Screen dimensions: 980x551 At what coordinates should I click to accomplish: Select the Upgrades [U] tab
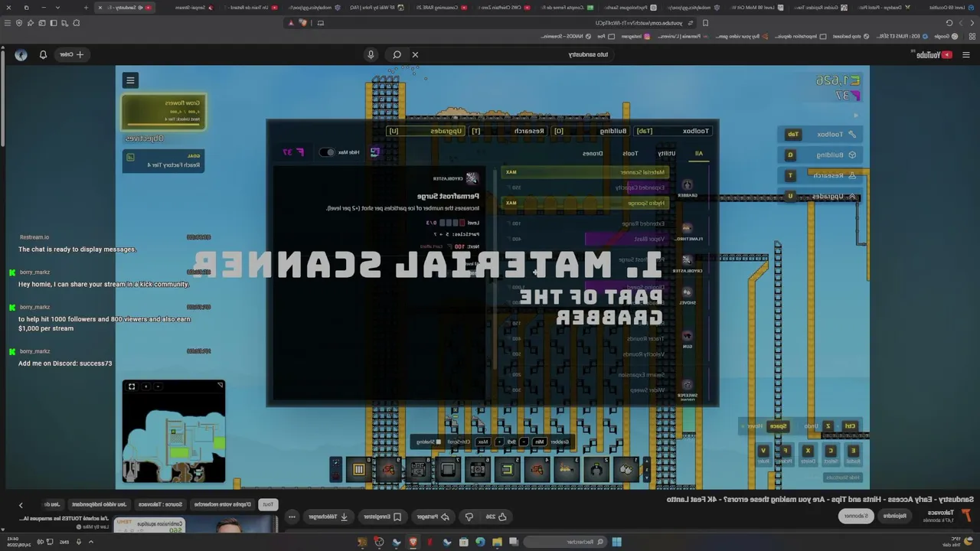coord(426,131)
